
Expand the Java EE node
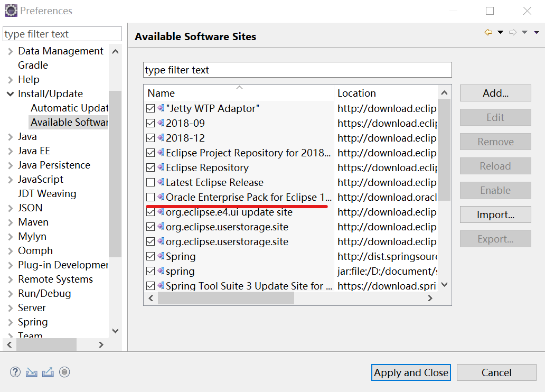pyautogui.click(x=11, y=151)
